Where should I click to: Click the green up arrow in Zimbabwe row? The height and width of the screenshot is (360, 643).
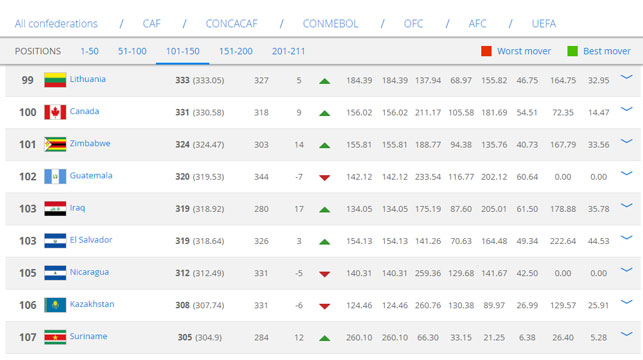tap(324, 145)
